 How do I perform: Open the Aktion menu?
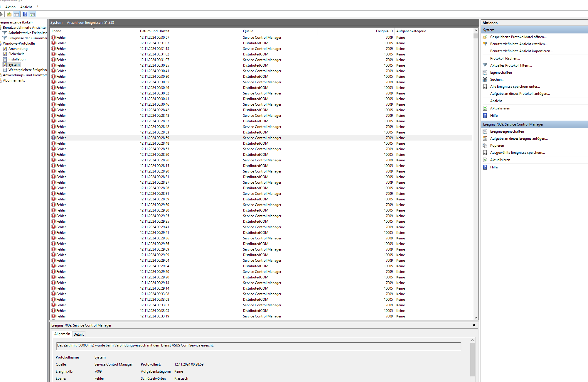pyautogui.click(x=10, y=7)
